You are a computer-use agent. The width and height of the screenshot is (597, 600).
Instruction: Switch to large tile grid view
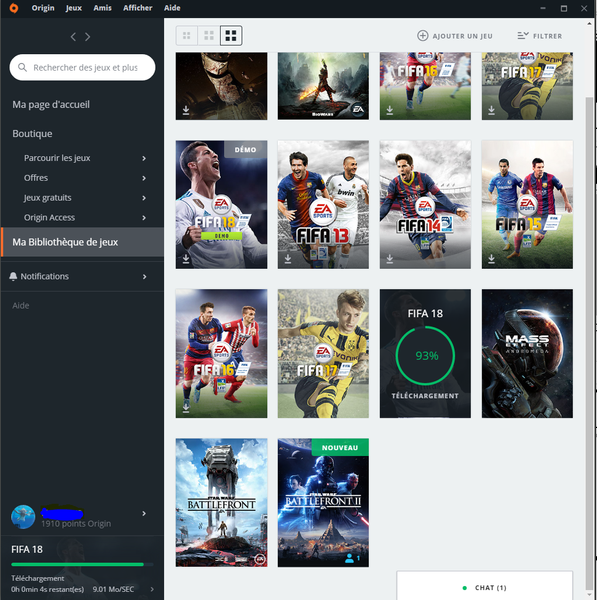click(231, 36)
